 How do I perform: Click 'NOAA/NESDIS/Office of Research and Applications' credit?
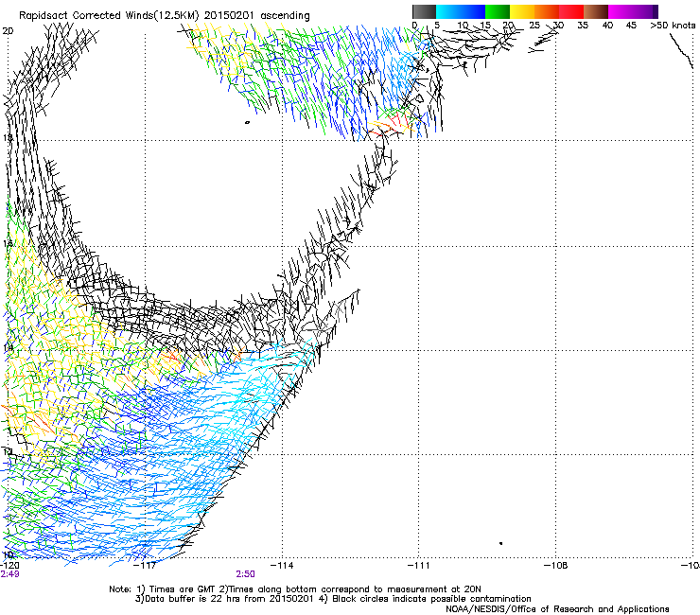pos(557,609)
